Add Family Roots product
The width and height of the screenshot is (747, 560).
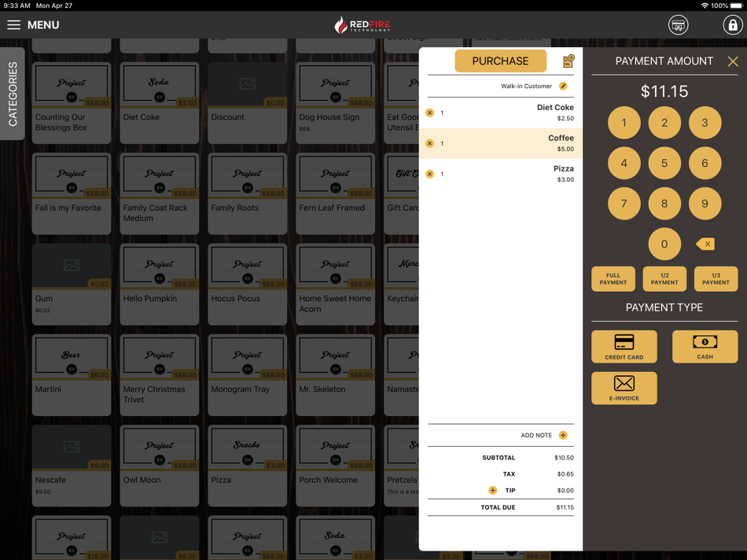[247, 193]
